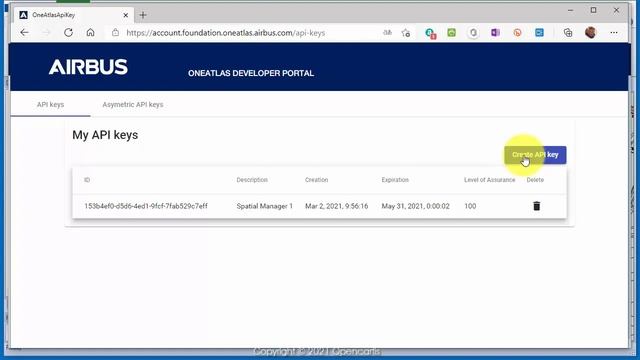Open the browser Collections icon

568,33
